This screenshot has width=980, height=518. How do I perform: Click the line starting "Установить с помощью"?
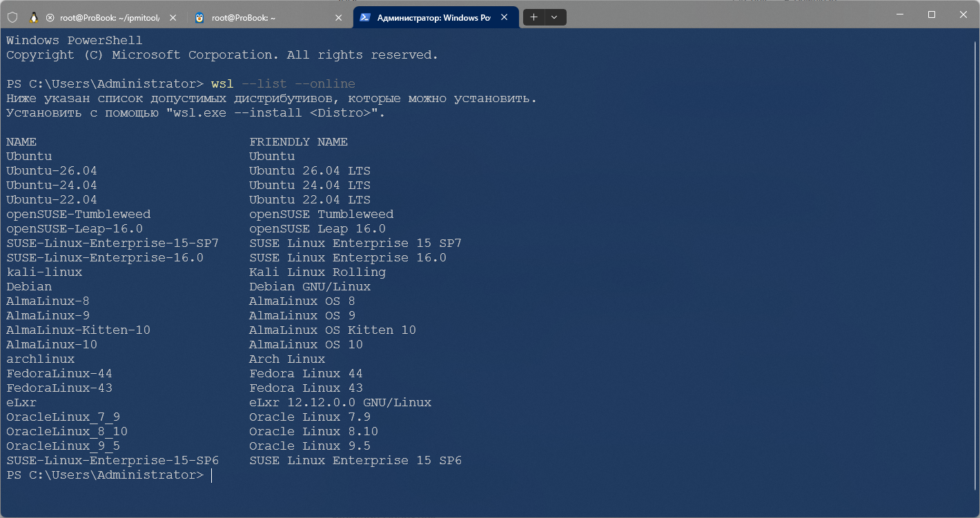(196, 113)
